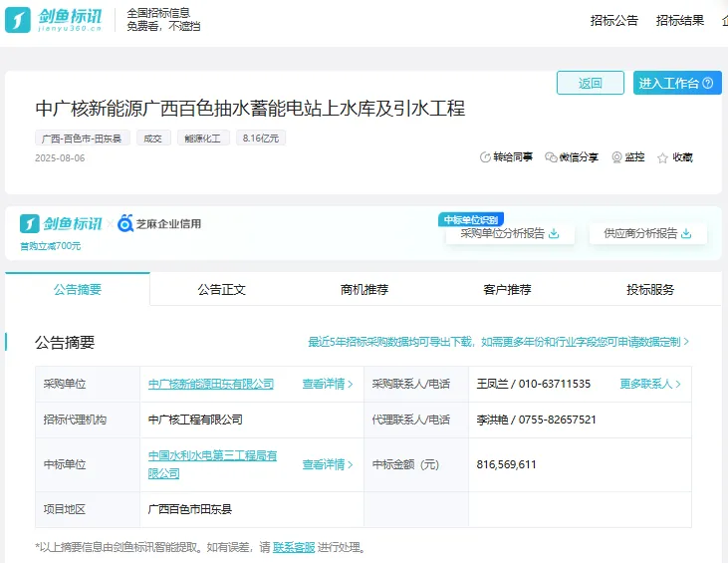Viewport: 728px width, 563px height.
Task: Open the 商机推荐 tab
Action: [364, 290]
